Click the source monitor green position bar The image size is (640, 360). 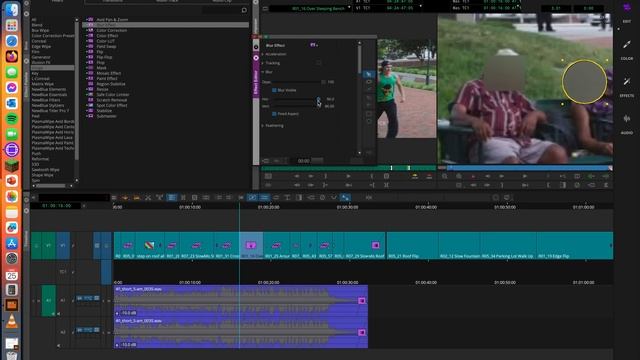pyautogui.click(x=348, y=168)
